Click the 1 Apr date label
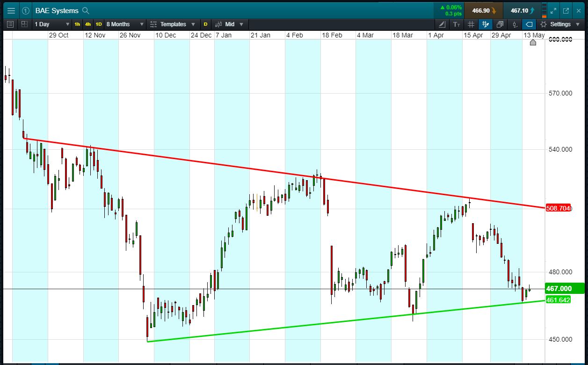Viewport: 588px width, 365px height. [x=436, y=35]
